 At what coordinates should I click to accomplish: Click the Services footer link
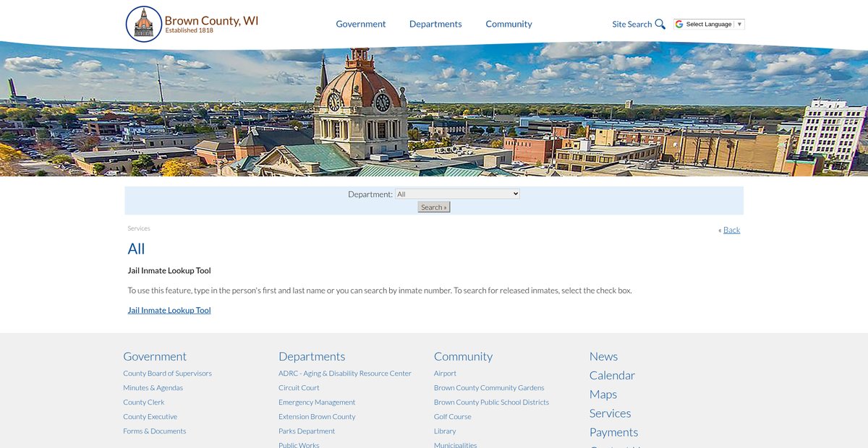coord(610,413)
